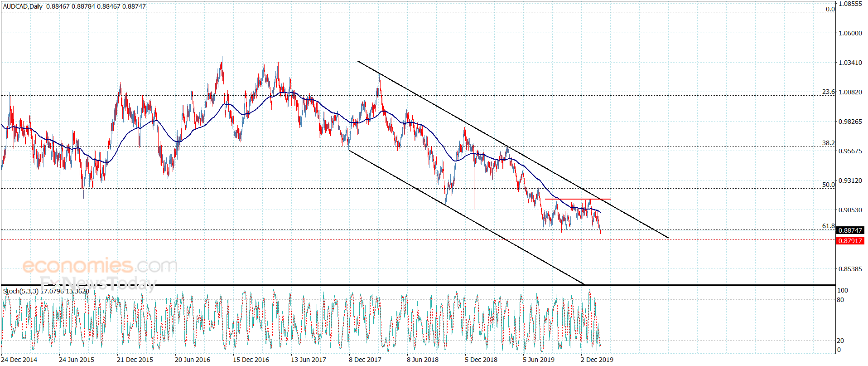Click the 5 Dec 2018 date label
This screenshot has height=366, width=868.
point(481,360)
